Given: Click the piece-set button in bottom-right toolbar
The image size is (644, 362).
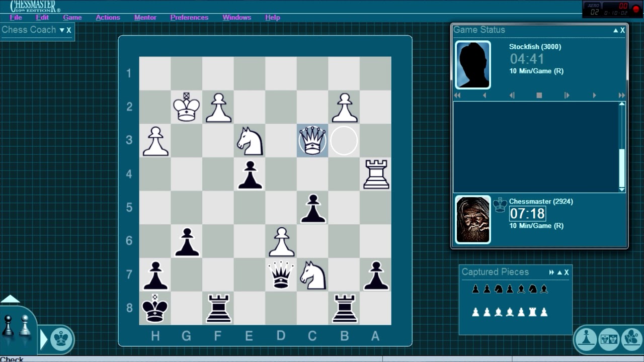Looking at the screenshot, I should [x=632, y=338].
